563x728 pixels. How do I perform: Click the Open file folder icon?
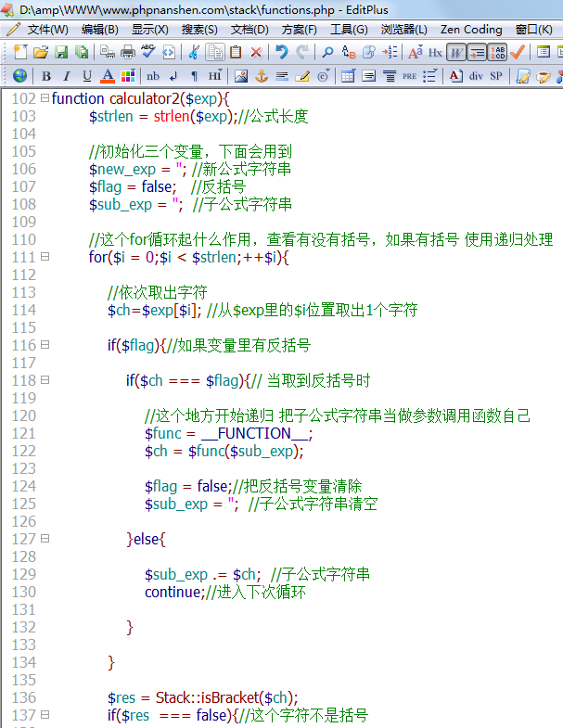pos(41,52)
